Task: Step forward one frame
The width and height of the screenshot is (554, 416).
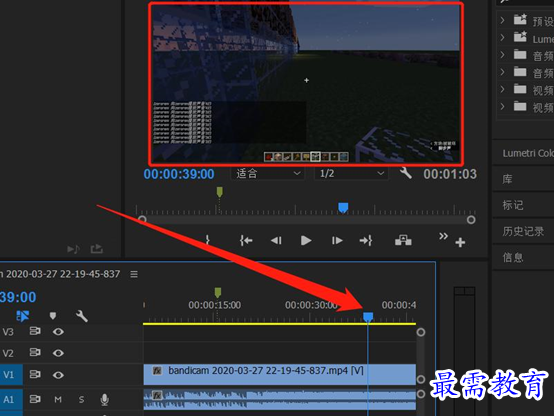Action: coord(337,241)
